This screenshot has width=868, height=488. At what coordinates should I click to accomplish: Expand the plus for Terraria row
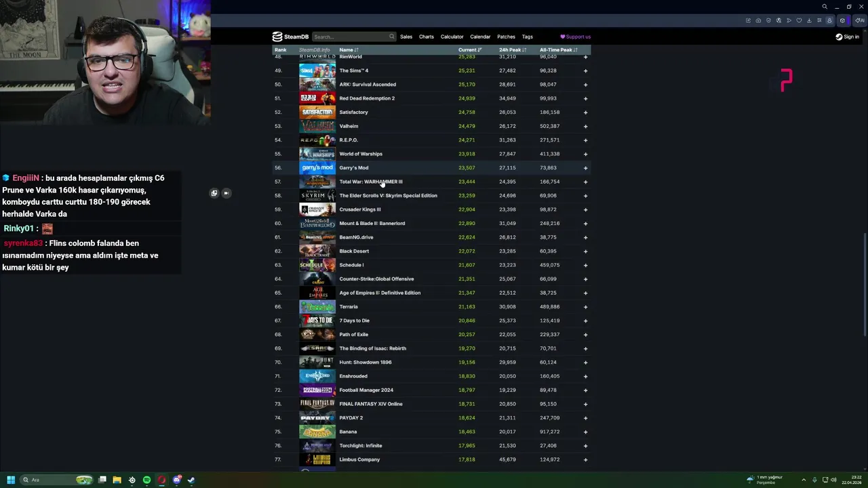[585, 307]
